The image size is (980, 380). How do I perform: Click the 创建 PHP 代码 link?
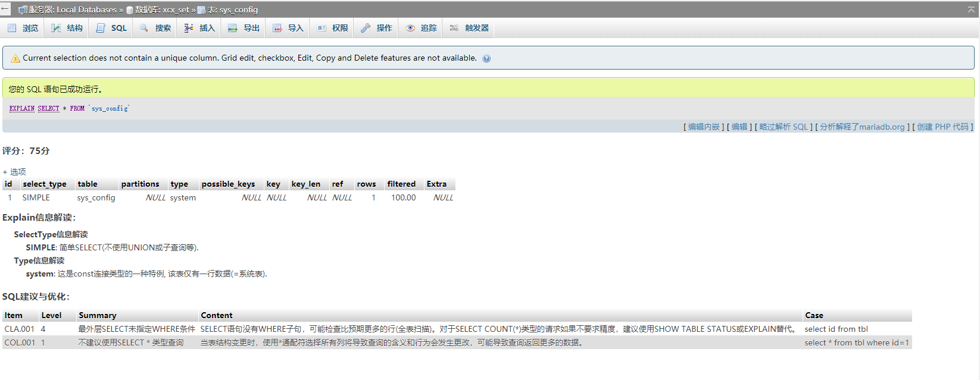(942, 127)
